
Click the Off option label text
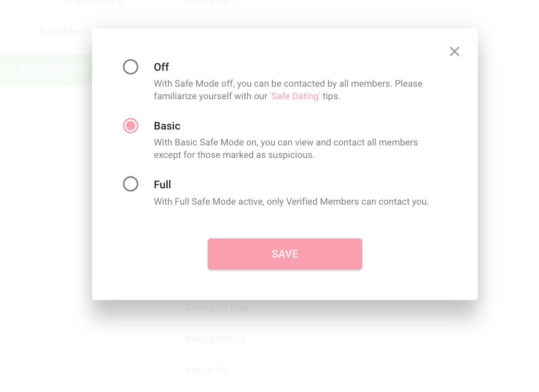161,67
